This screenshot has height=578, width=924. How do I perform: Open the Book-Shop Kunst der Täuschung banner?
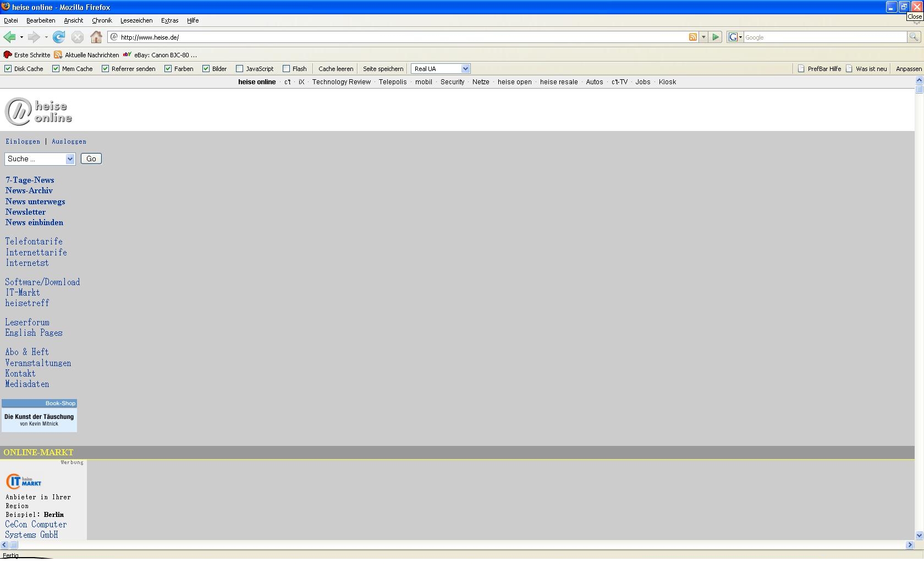pyautogui.click(x=39, y=416)
